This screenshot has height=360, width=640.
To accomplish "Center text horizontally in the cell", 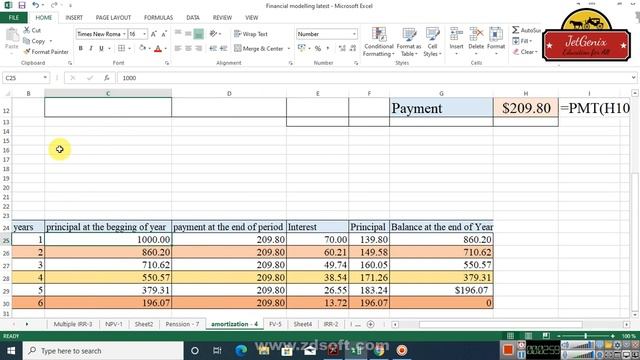I will [188, 49].
